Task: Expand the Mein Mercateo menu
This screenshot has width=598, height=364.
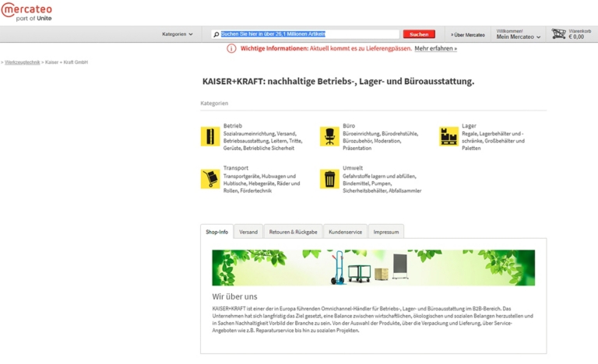Action: pos(519,37)
